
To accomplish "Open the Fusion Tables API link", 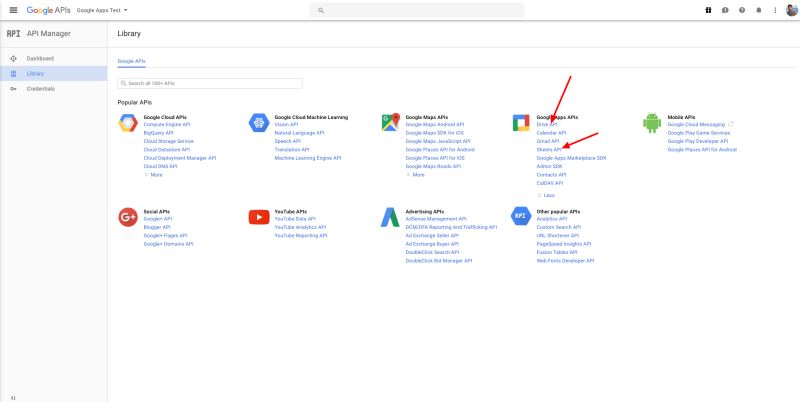I will (x=557, y=253).
